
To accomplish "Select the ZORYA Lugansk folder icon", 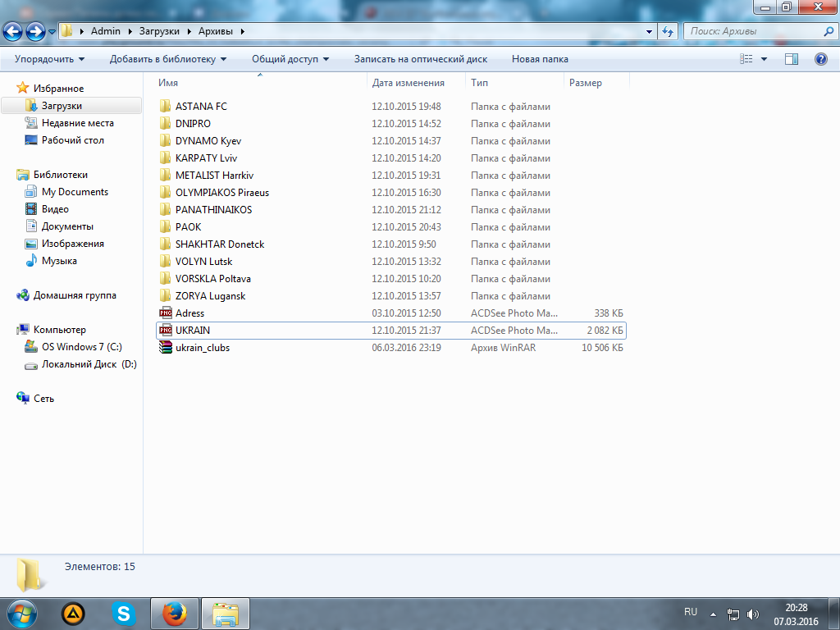I will 166,295.
